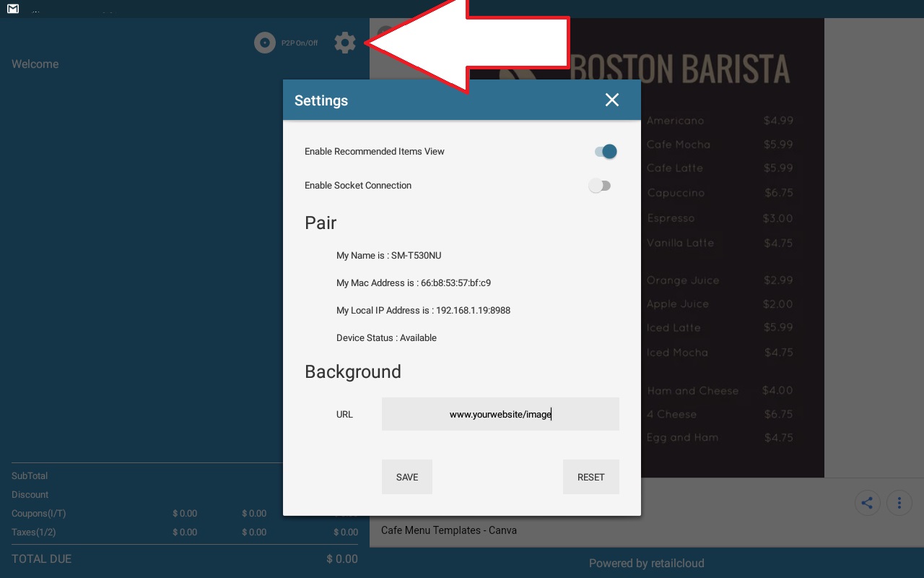Toggle the P2P On/Off disc icon
924x578 pixels.
point(265,43)
